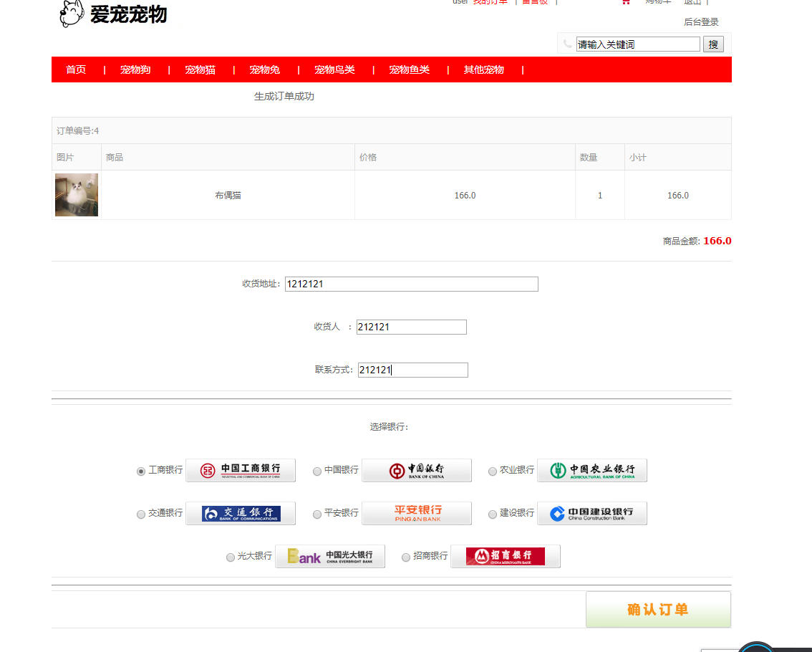
Task: Click the shopping cart icon near 购物车
Action: [626, 2]
